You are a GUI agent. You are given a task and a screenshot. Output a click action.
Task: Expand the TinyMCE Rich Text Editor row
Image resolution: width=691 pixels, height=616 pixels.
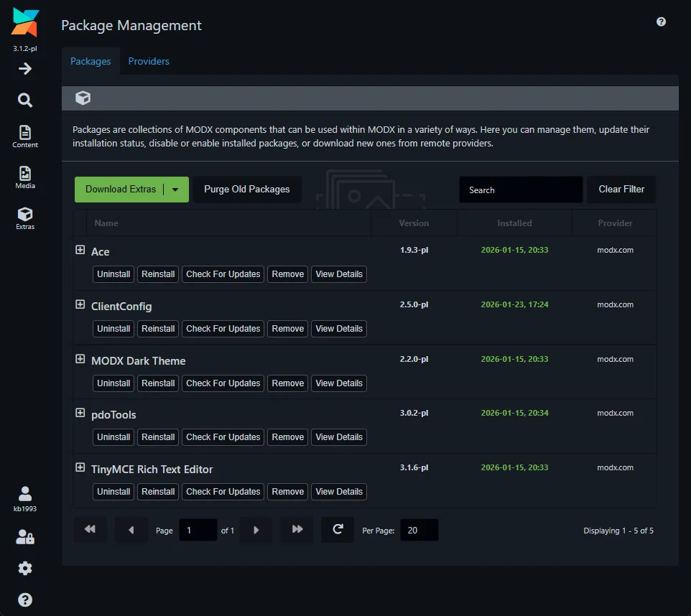click(x=80, y=467)
